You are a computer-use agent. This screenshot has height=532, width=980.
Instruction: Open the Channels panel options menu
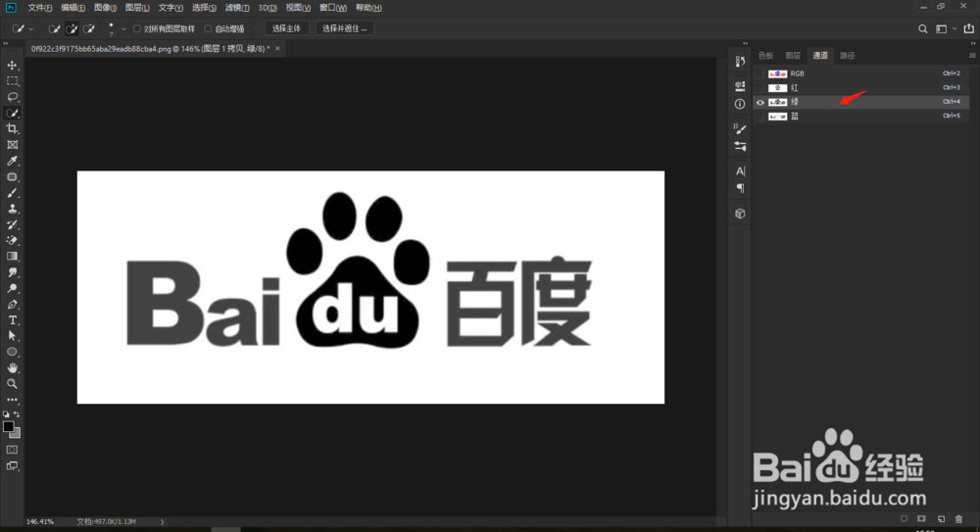click(972, 56)
